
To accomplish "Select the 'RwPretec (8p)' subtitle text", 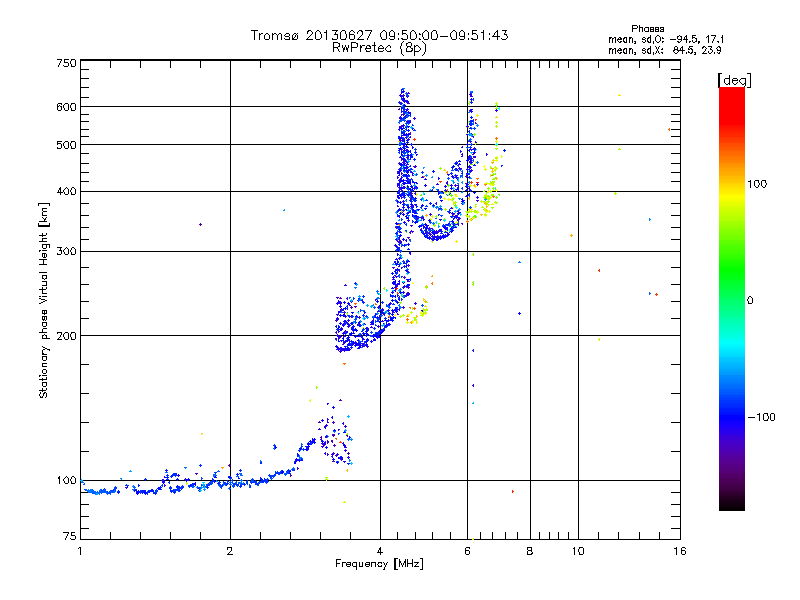I will [x=379, y=48].
